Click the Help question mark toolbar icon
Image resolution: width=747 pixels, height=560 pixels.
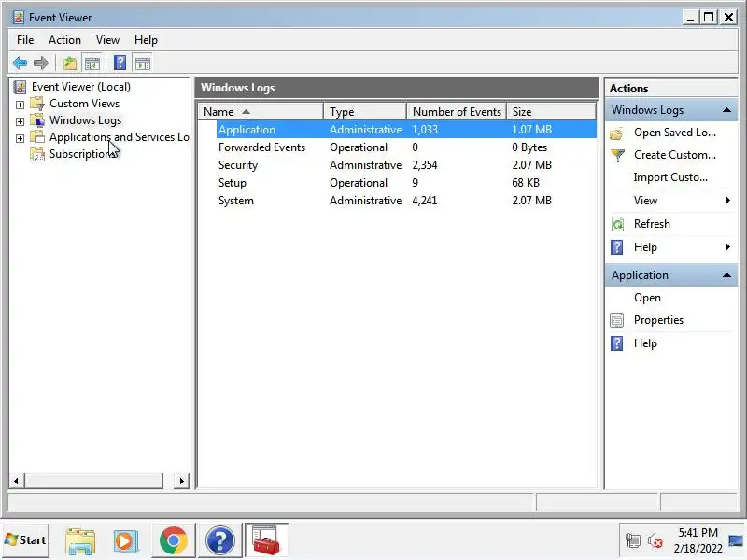point(120,63)
